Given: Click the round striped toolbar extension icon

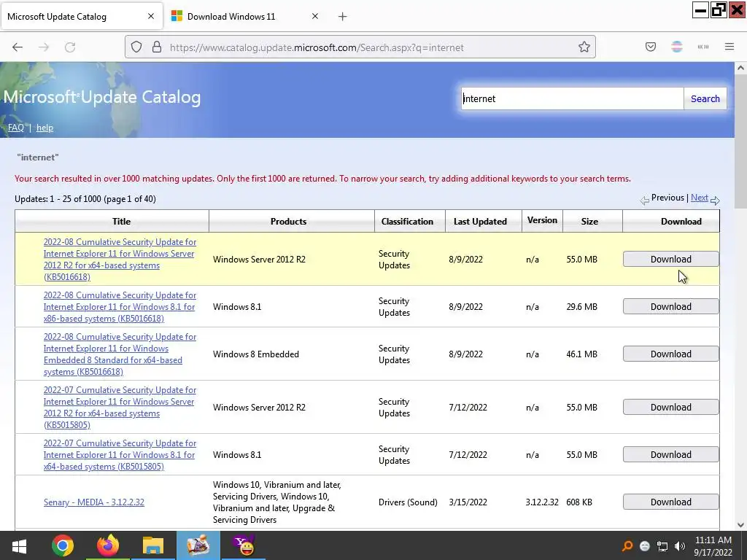Looking at the screenshot, I should (x=677, y=47).
